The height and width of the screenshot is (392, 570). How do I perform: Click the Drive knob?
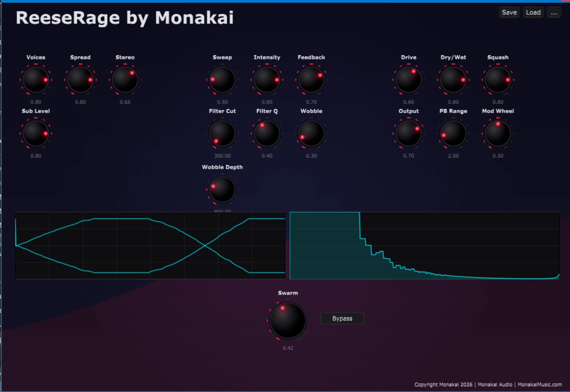pos(409,80)
